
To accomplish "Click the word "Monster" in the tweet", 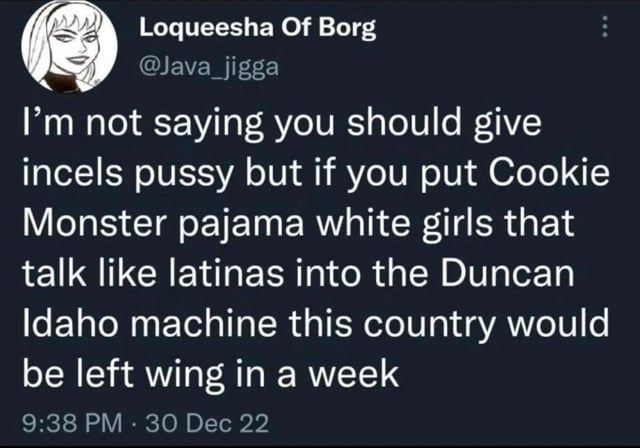I will (x=95, y=223).
